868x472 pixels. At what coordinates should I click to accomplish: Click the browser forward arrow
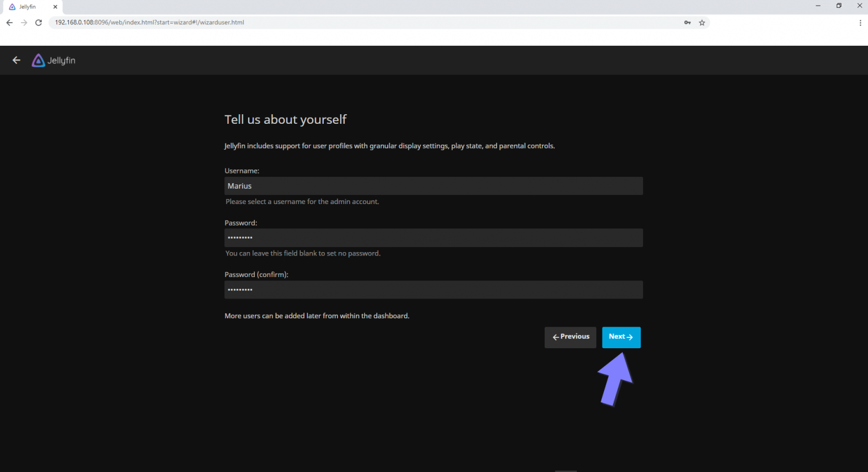click(x=24, y=23)
